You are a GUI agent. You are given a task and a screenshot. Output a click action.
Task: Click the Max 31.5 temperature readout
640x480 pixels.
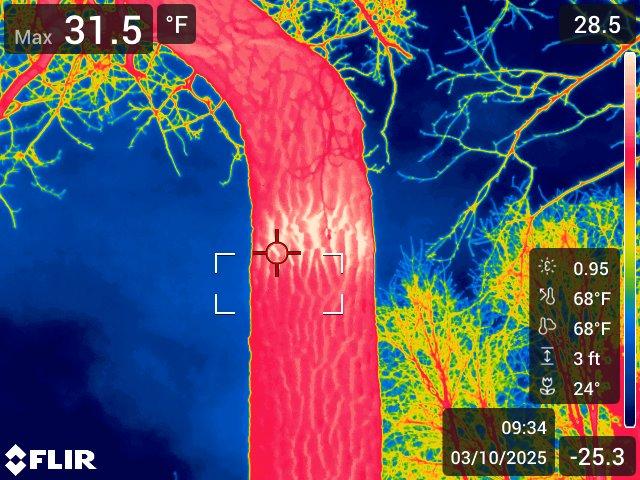click(x=78, y=29)
